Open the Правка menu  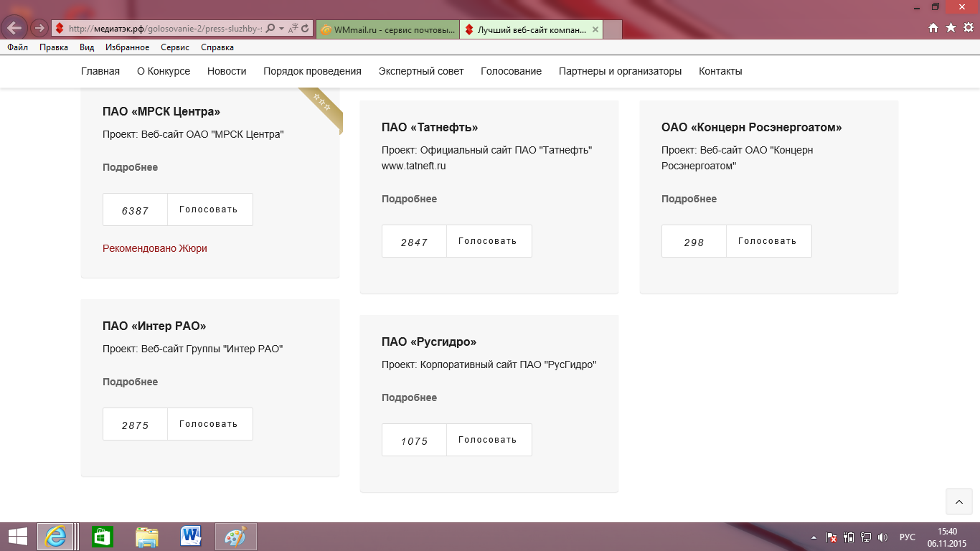coord(54,47)
